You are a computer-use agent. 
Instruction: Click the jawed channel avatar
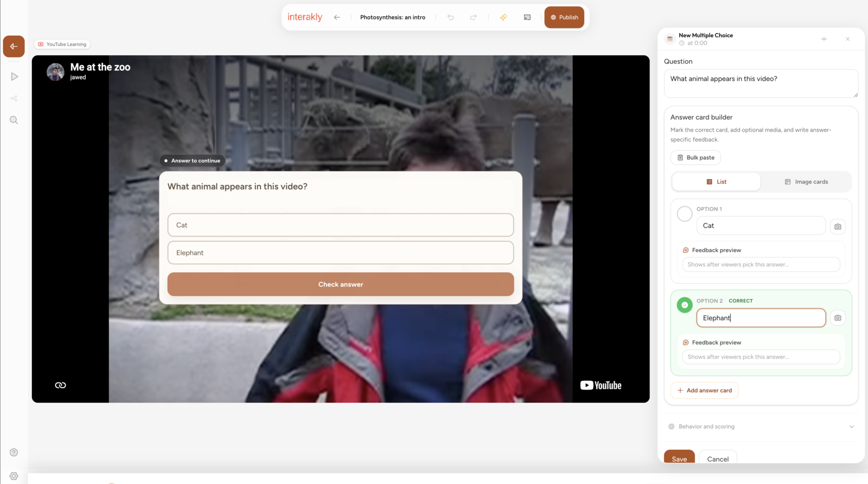(x=55, y=72)
